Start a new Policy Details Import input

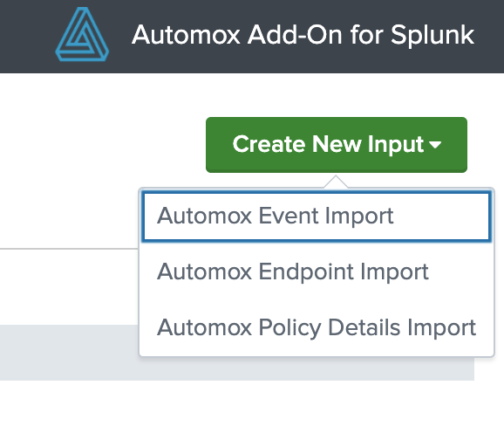[x=317, y=328]
